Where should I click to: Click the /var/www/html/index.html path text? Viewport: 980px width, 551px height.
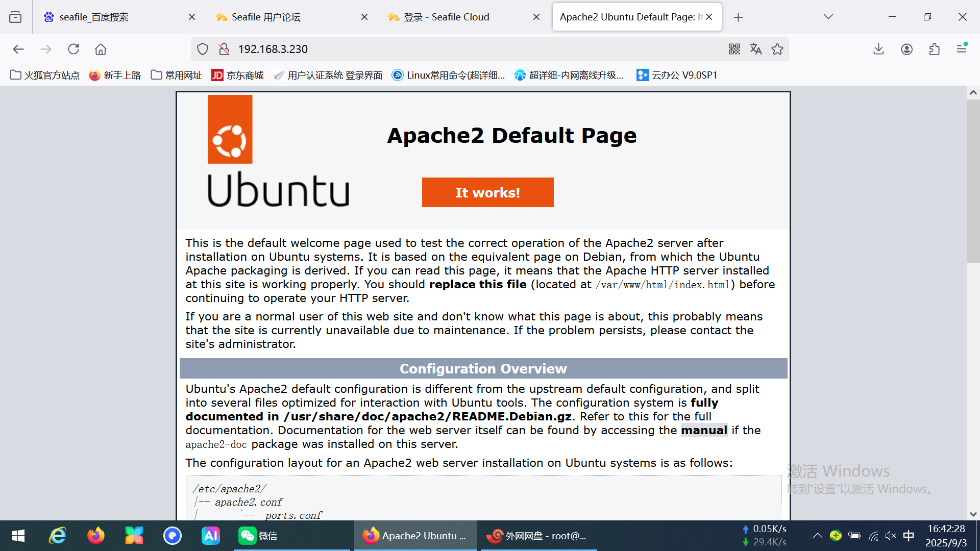[662, 285]
